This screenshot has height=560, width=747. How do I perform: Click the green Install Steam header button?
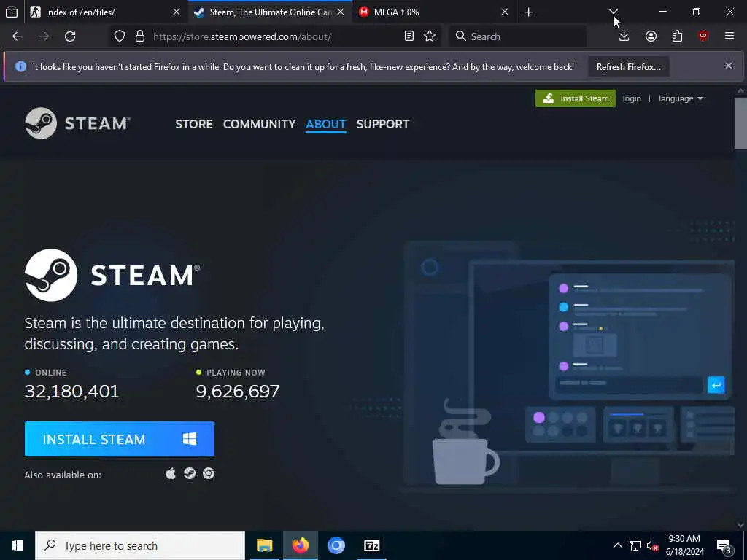[576, 98]
